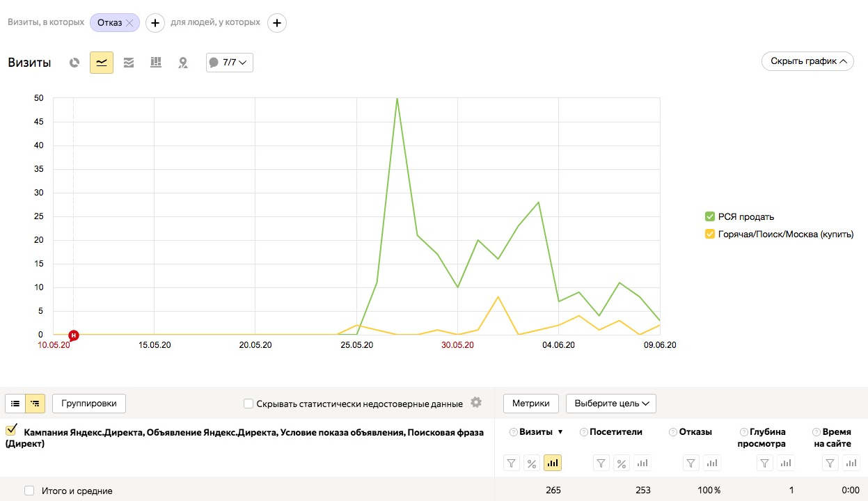Open the Группировки settings
Viewport: 868px width, 501px height.
point(89,403)
